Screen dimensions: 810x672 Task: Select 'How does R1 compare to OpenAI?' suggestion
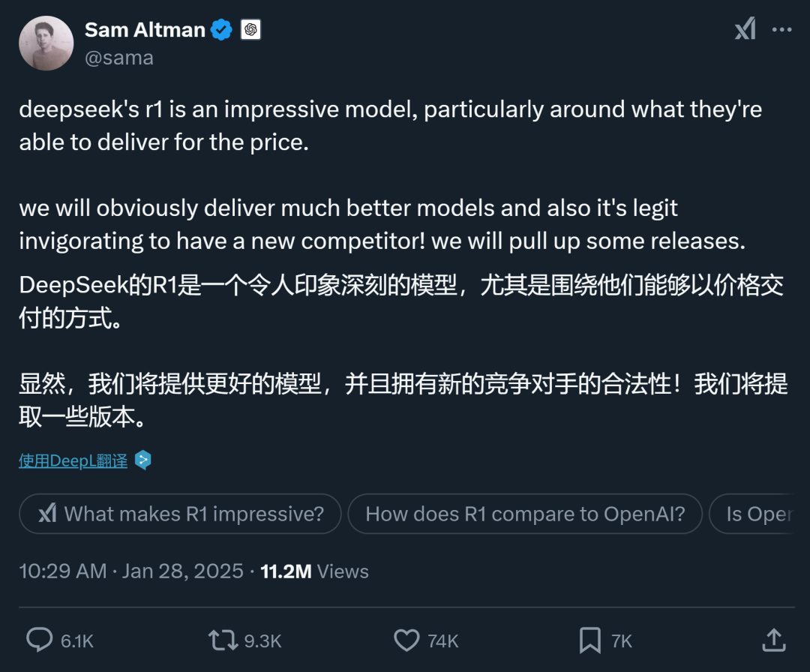525,514
